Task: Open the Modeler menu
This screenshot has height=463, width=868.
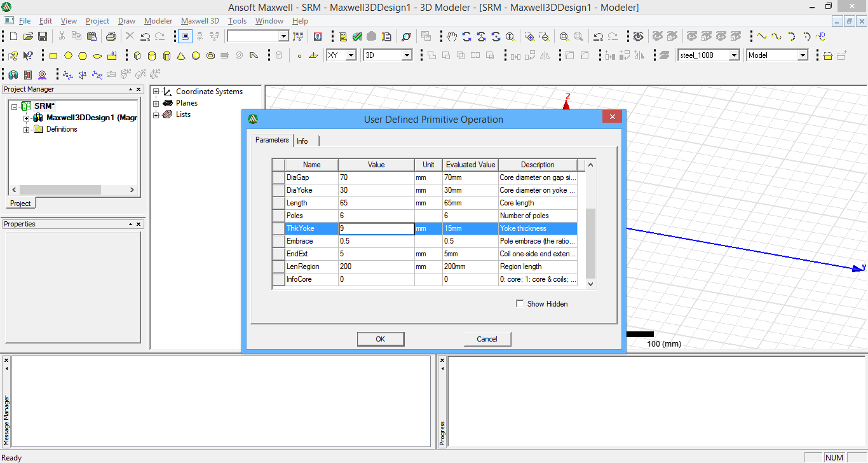Action: 158,21
